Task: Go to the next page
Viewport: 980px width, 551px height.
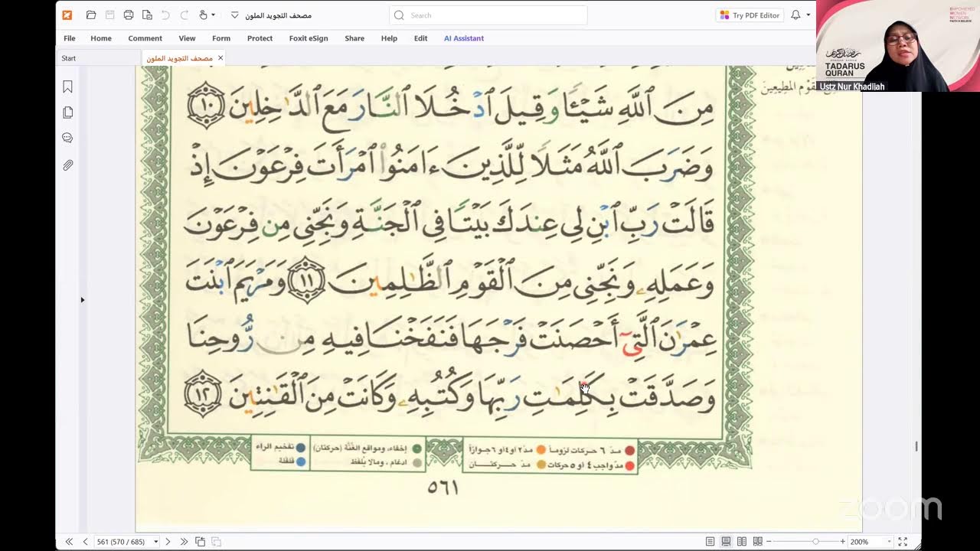Action: (x=168, y=542)
